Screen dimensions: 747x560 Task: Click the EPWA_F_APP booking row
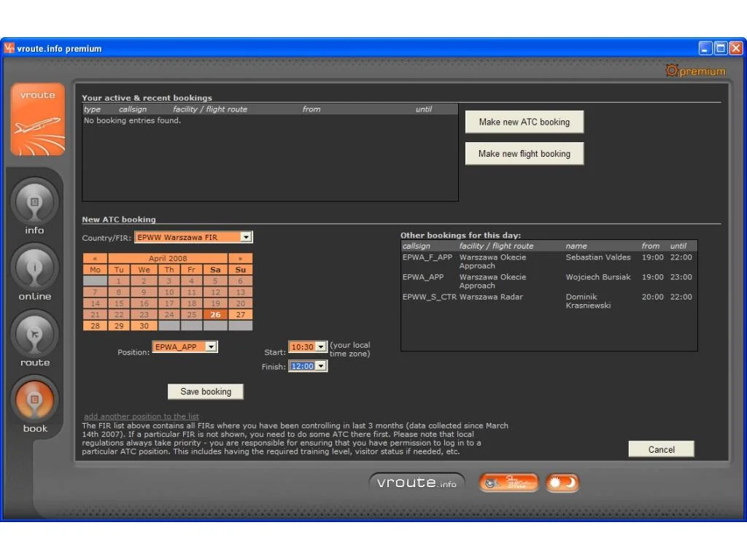[549, 262]
